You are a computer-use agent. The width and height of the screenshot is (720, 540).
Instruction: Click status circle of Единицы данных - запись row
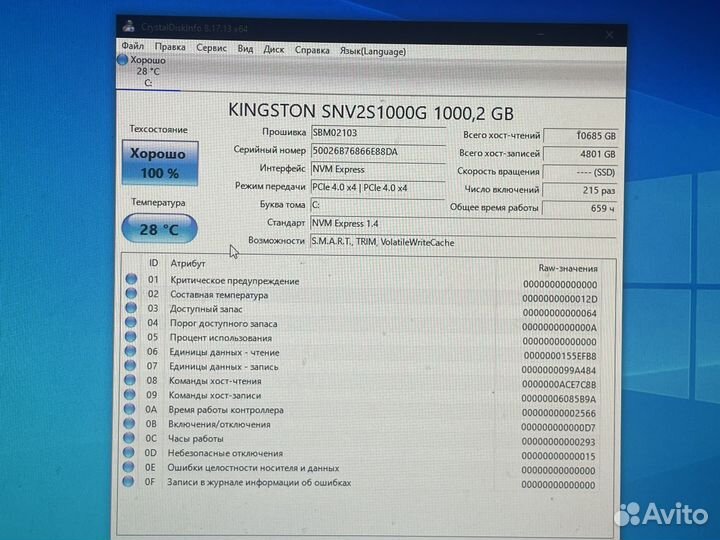click(x=130, y=365)
